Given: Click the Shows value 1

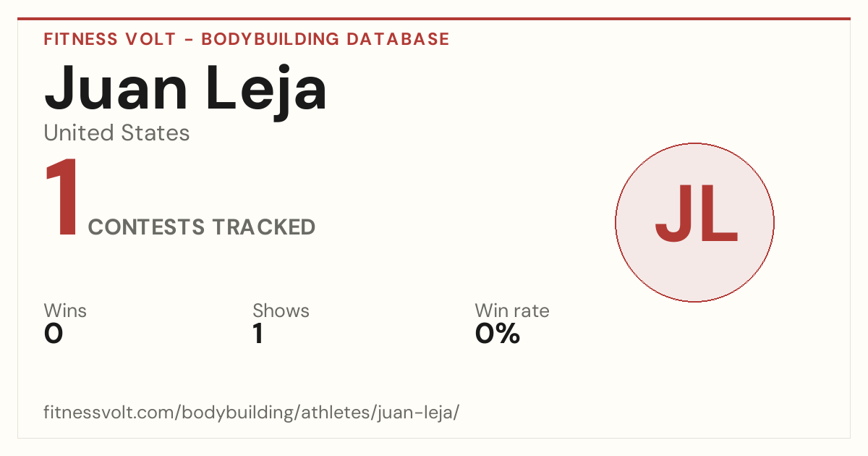Looking at the screenshot, I should pos(258,334).
